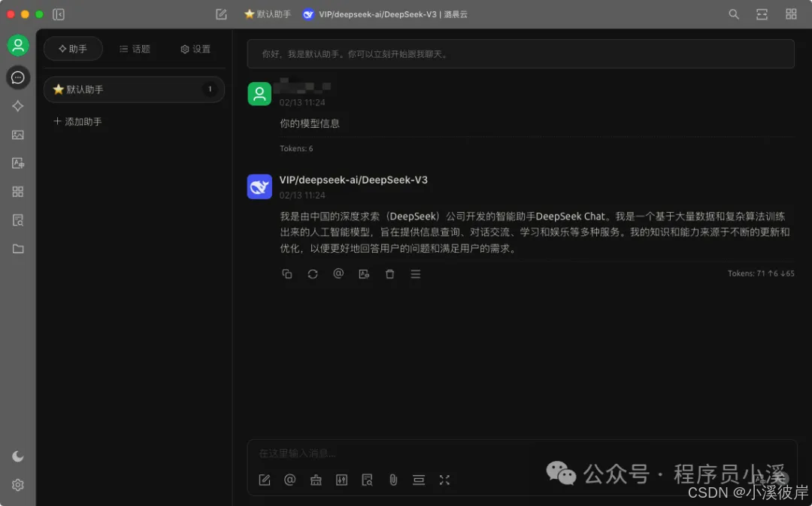
Task: Collapse the assistants sidebar panel toggle
Action: 59,14
